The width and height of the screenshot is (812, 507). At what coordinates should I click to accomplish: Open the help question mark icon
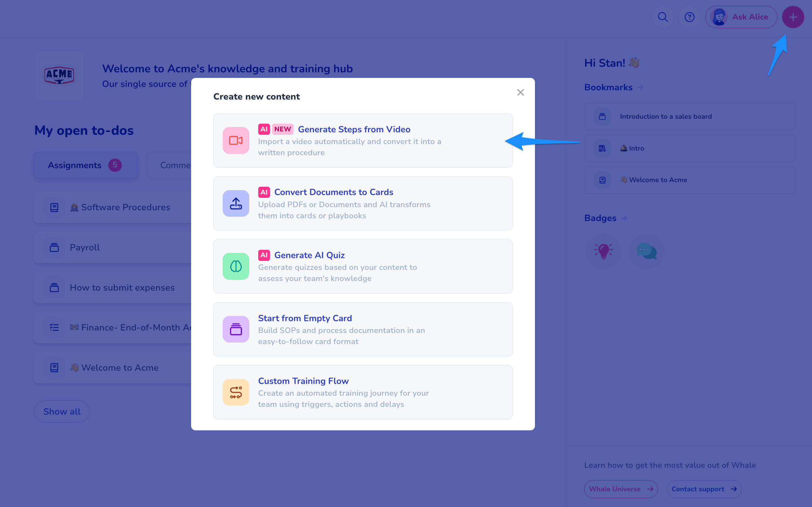(689, 17)
